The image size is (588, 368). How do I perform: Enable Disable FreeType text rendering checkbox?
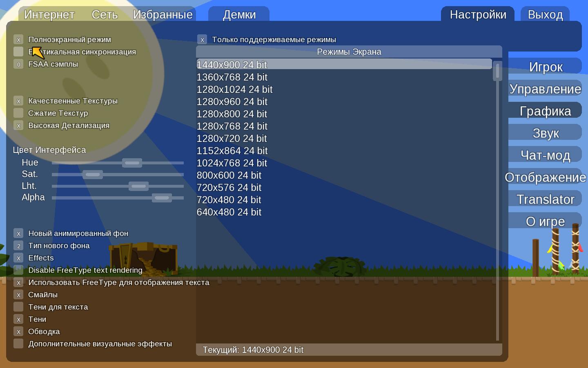click(18, 270)
